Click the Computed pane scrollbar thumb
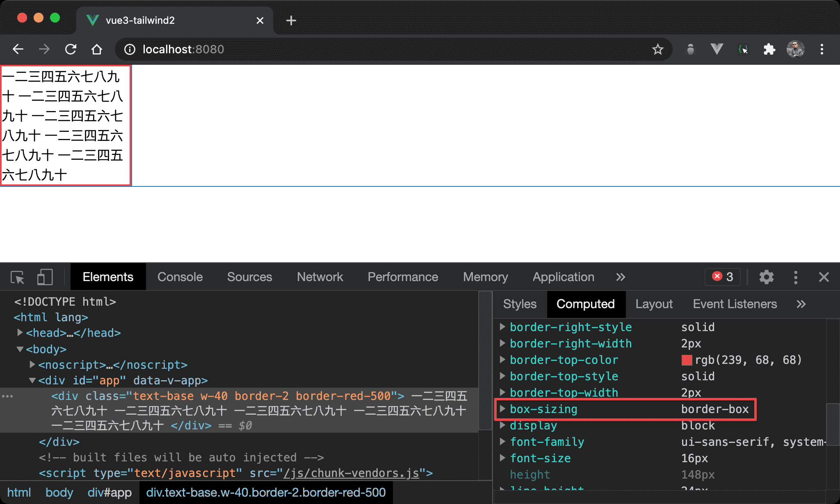 click(x=832, y=424)
